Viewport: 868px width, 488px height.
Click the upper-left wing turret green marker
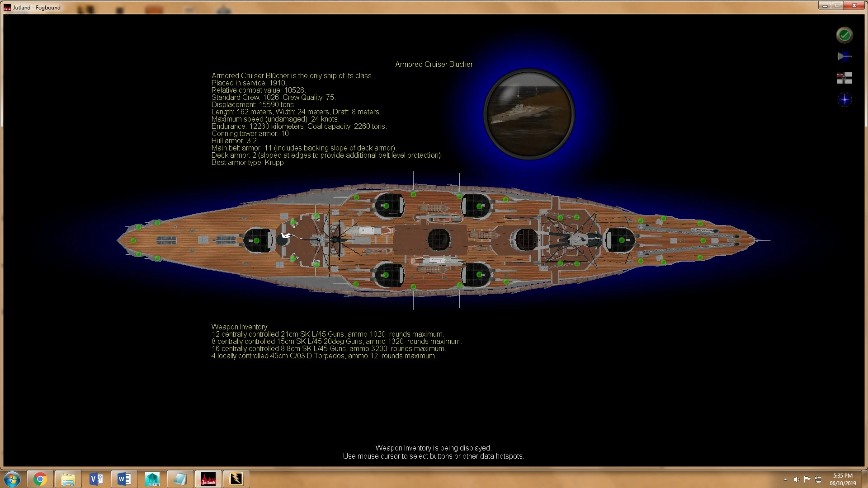coord(386,206)
